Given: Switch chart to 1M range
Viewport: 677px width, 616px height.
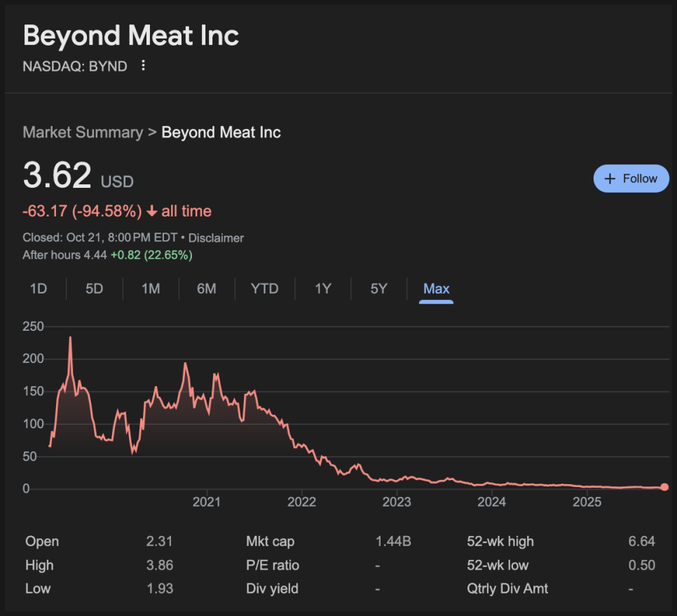Looking at the screenshot, I should (x=151, y=289).
